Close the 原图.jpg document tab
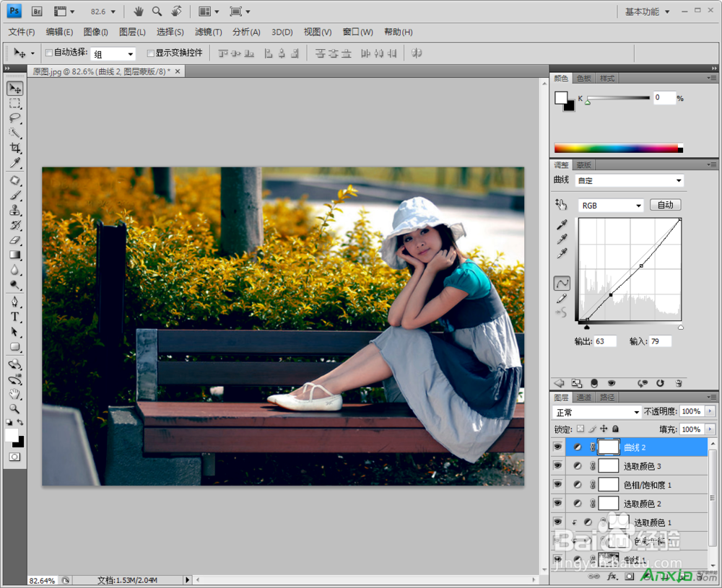Screen dimensions: 722x588 (x=178, y=71)
